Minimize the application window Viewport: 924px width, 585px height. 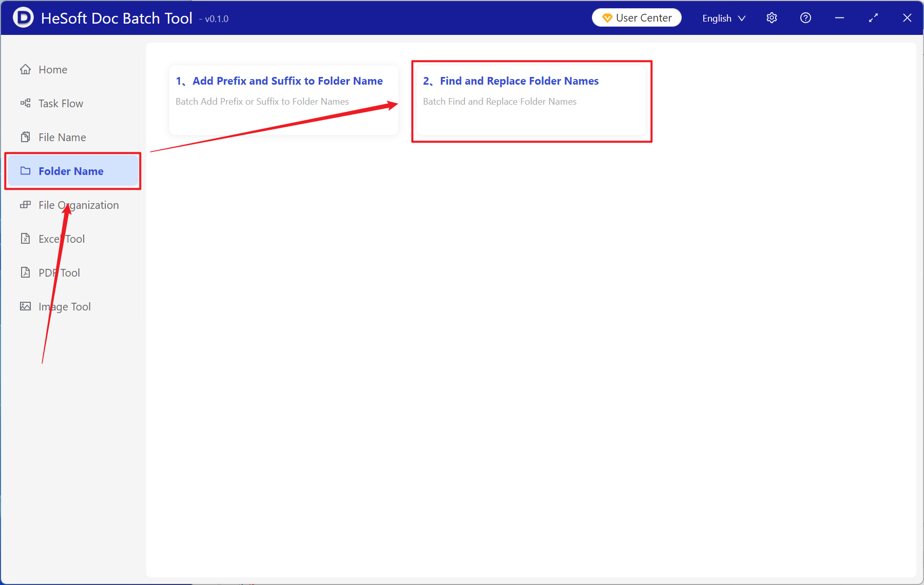coord(839,18)
